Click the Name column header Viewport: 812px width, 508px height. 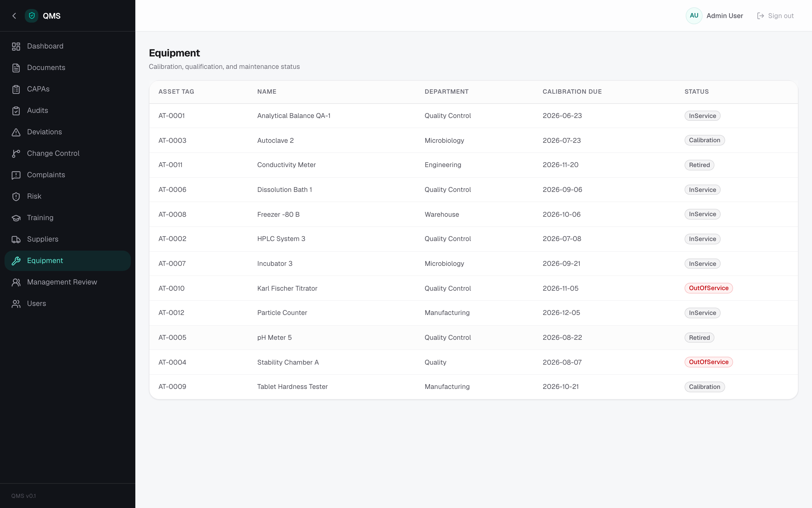[x=267, y=91]
